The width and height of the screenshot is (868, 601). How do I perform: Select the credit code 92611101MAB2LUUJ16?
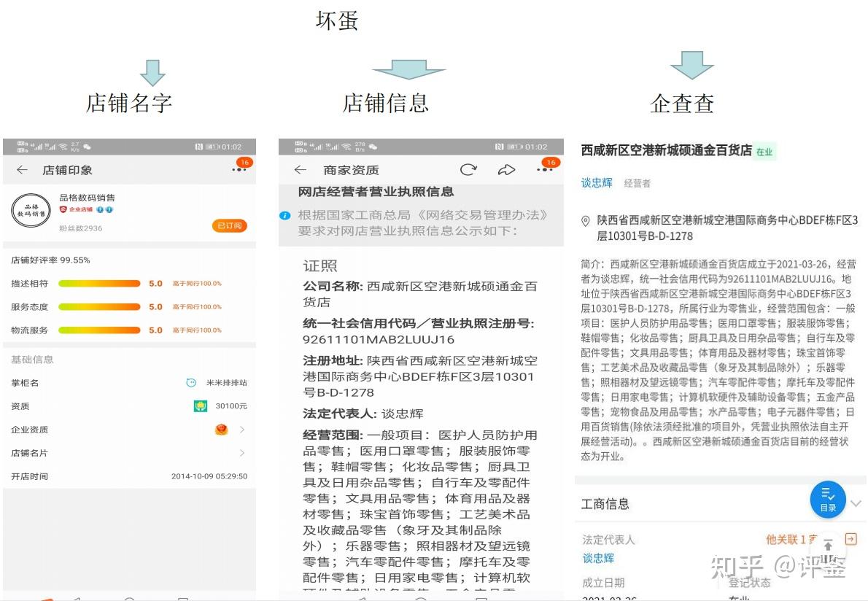(x=378, y=339)
